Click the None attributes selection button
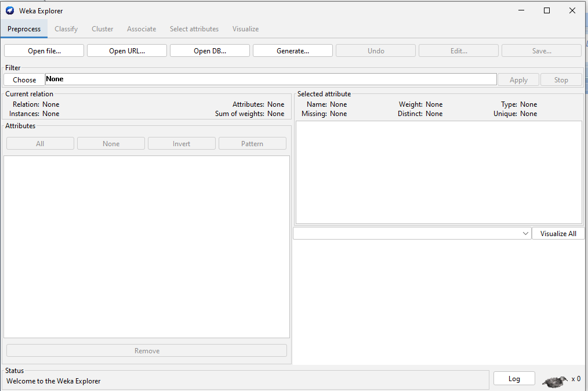Viewport: 588px width, 391px height. (111, 143)
